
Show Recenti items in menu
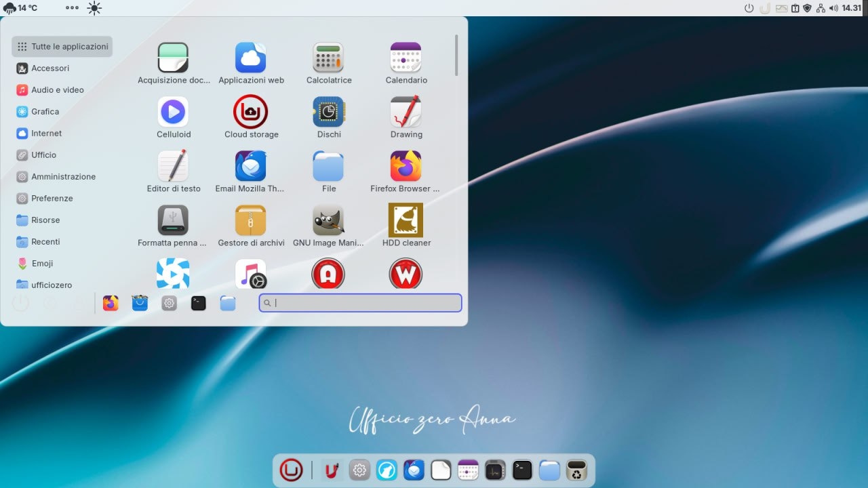click(x=45, y=242)
